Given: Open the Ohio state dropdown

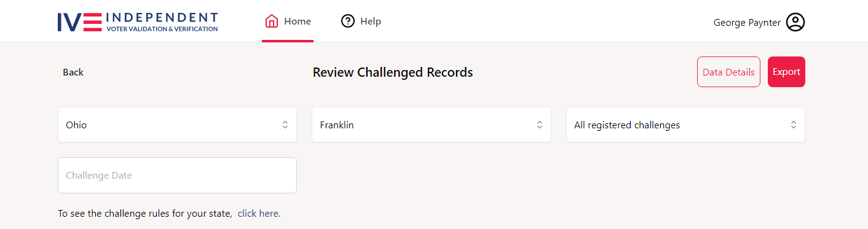Looking at the screenshot, I should [177, 125].
